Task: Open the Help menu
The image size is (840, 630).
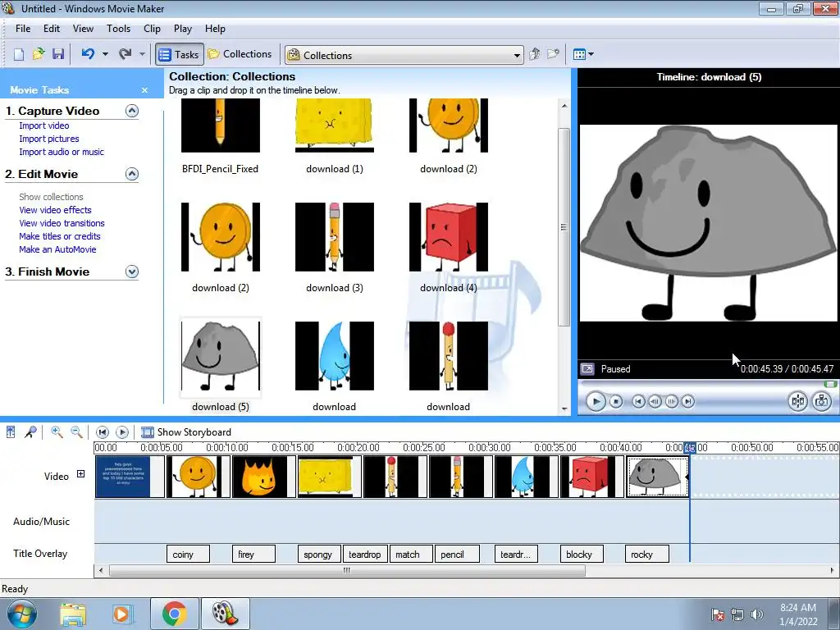Action: (216, 29)
